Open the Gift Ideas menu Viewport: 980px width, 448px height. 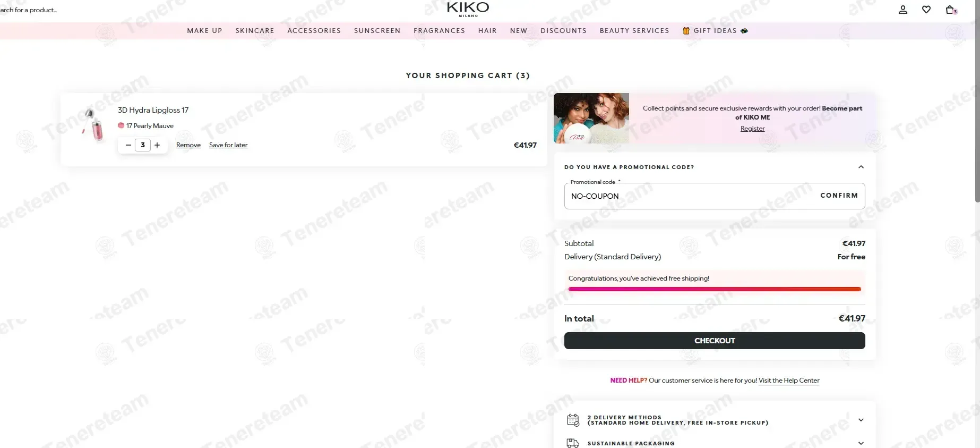coord(715,31)
